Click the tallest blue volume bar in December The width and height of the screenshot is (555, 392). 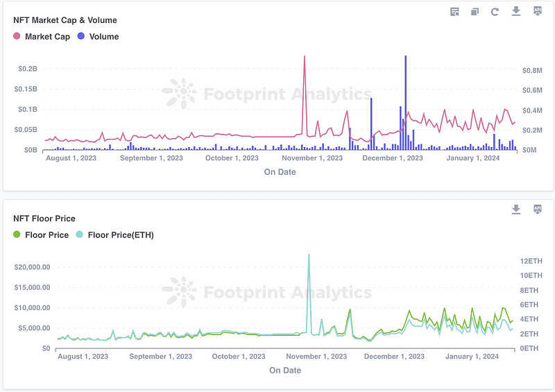[406, 103]
